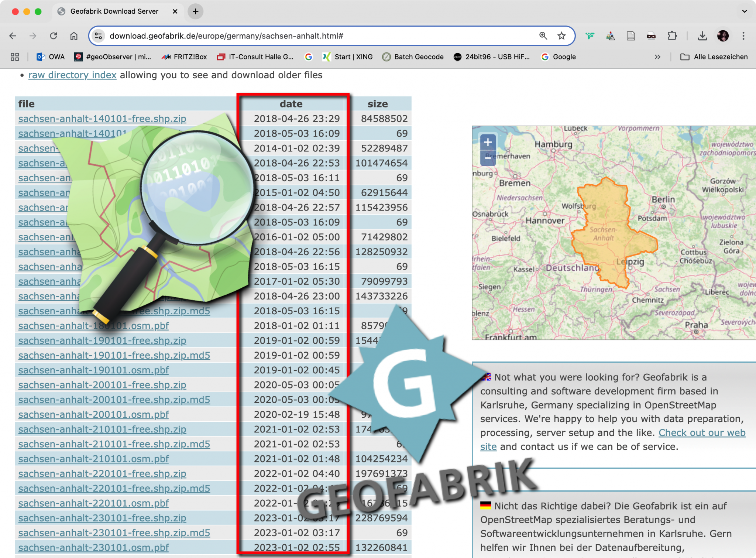Open sachsen-anhalt-210101-free.shp.zip.md5 link
This screenshot has height=558, width=756.
114,444
